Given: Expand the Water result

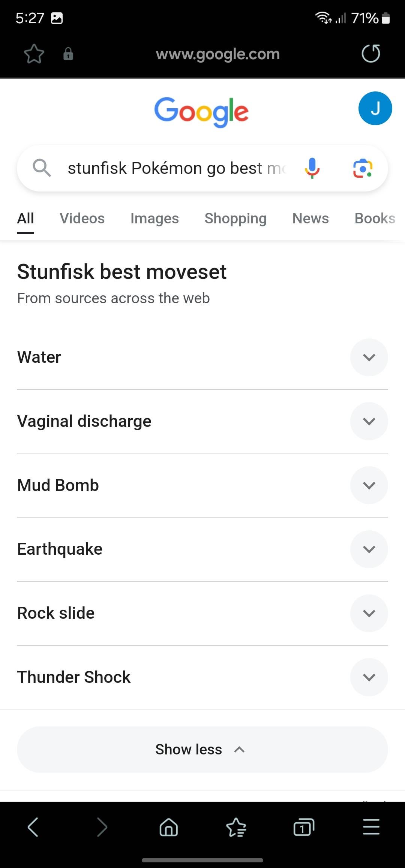Looking at the screenshot, I should (x=369, y=357).
